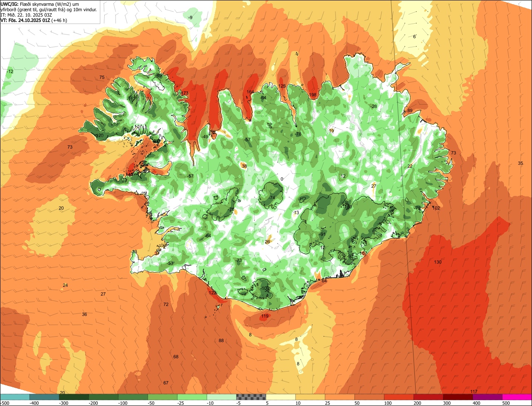Image resolution: width=532 pixels, height=406 pixels.
Task: Select the 35 value at the far east
Action: click(x=520, y=163)
